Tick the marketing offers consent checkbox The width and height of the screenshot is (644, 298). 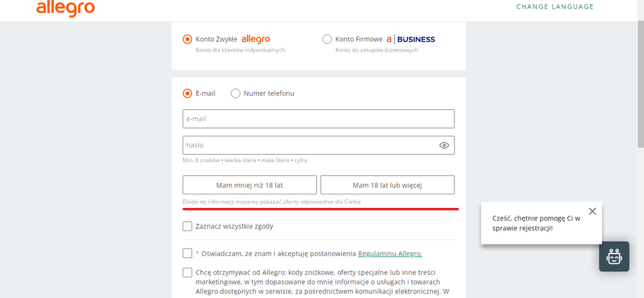pos(188,272)
